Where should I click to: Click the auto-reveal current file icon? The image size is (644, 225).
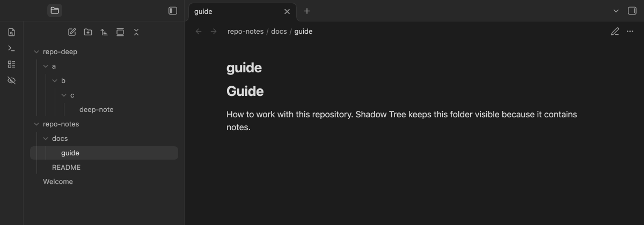click(120, 32)
